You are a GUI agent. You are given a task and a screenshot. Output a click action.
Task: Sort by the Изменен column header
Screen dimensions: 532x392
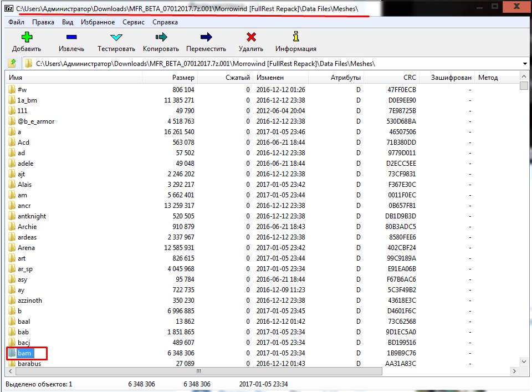[x=270, y=78]
